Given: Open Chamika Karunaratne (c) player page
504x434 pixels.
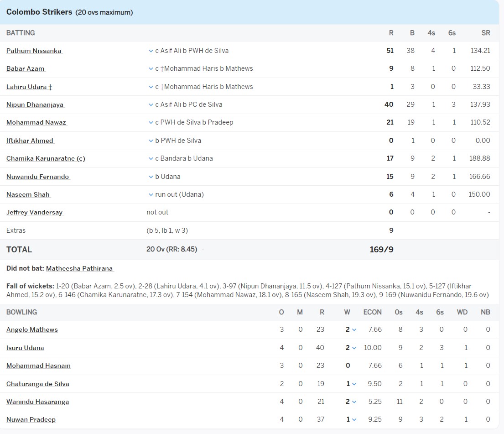Looking at the screenshot, I should 46,158.
